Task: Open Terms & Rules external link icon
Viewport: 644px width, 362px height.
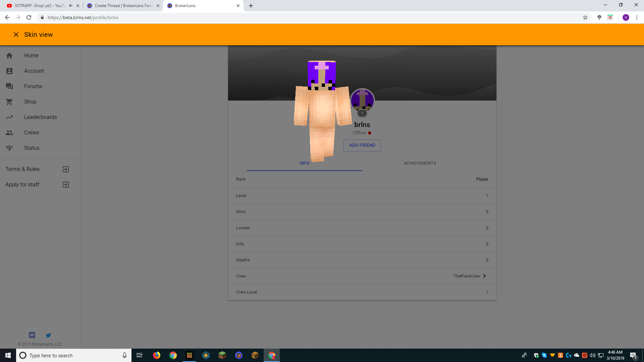Action: pos(66,169)
